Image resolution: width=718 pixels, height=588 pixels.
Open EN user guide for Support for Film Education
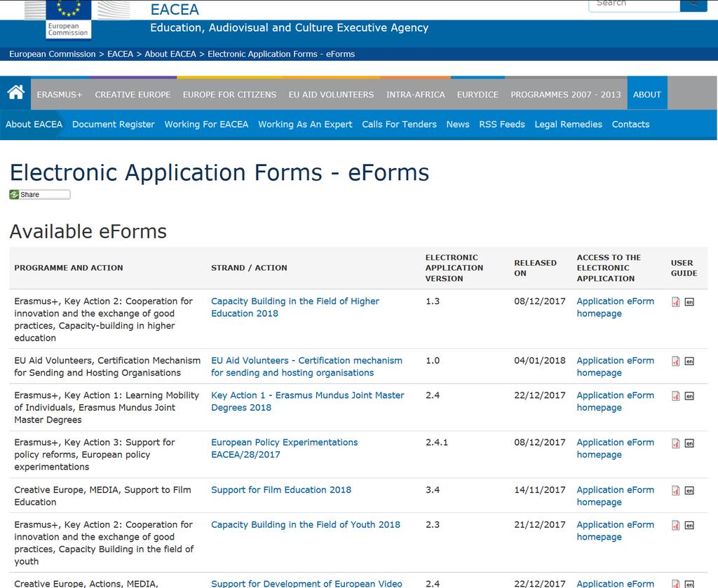pyautogui.click(x=689, y=491)
